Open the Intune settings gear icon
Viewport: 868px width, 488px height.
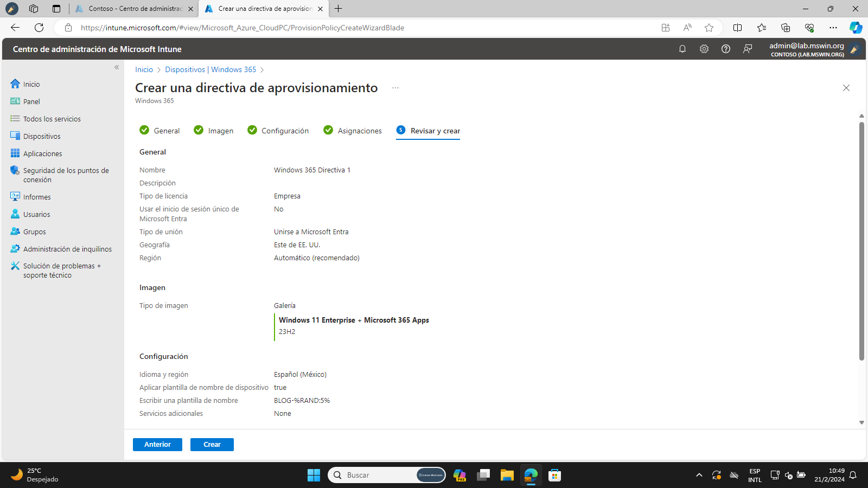coord(704,49)
